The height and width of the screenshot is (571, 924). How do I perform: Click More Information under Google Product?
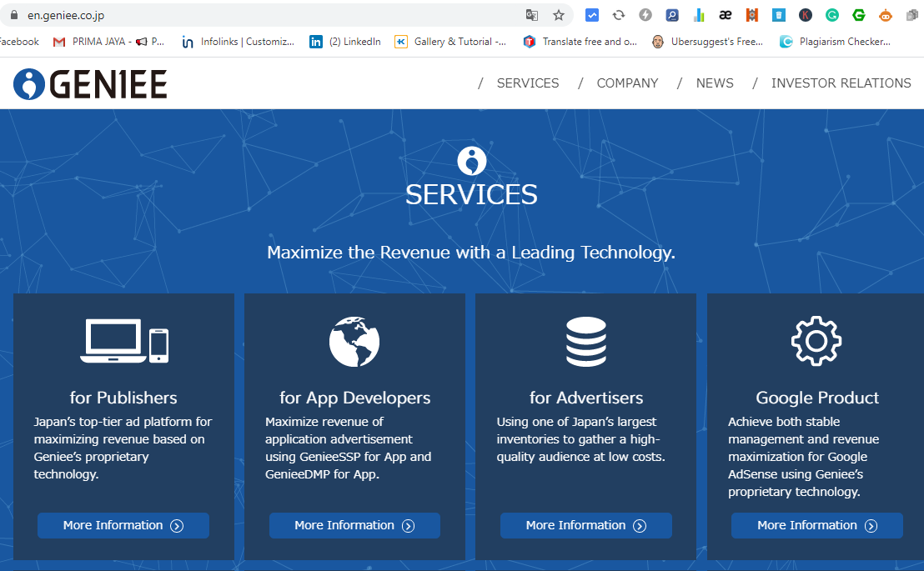click(x=816, y=525)
